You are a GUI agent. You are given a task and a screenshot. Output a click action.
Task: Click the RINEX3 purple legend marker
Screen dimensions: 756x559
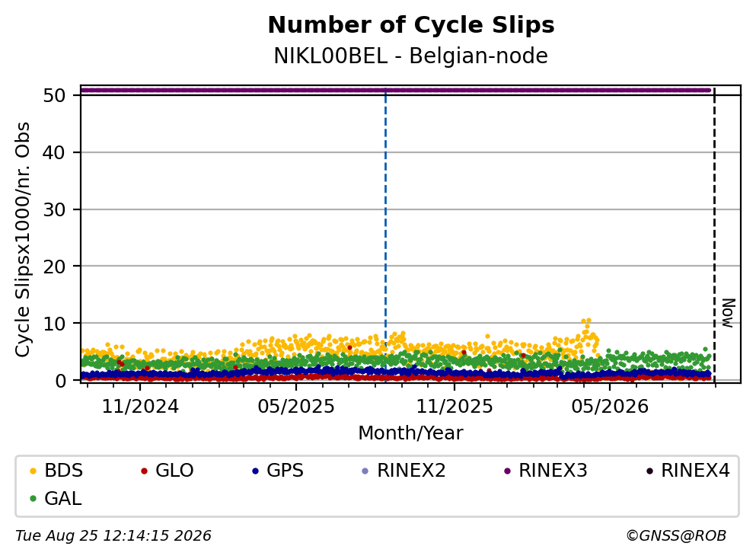[x=507, y=471]
